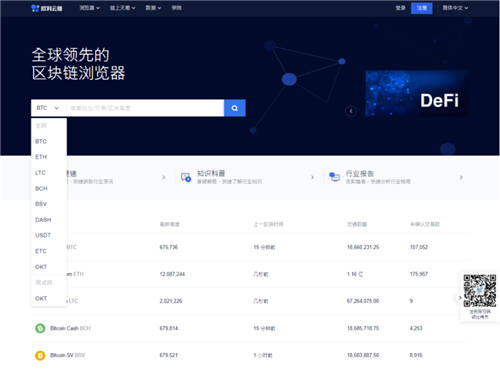Click block height 679,521 in BSV row

point(169,355)
